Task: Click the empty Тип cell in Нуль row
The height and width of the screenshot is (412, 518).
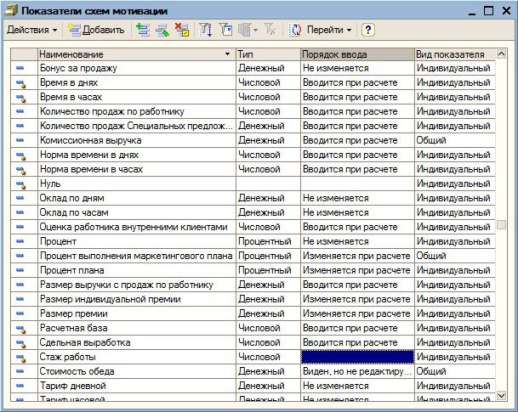Action: (268, 184)
